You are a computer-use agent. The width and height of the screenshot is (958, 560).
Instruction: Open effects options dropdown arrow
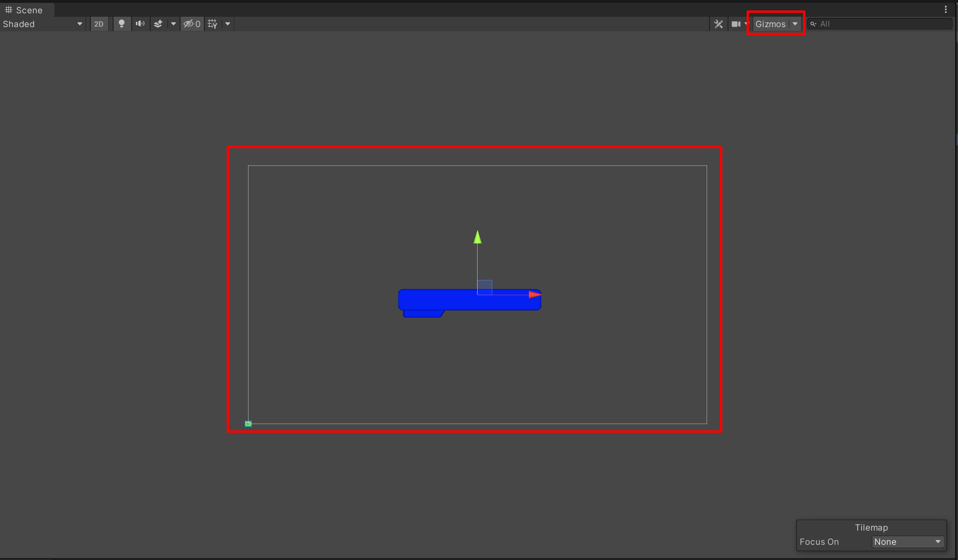[x=173, y=24]
